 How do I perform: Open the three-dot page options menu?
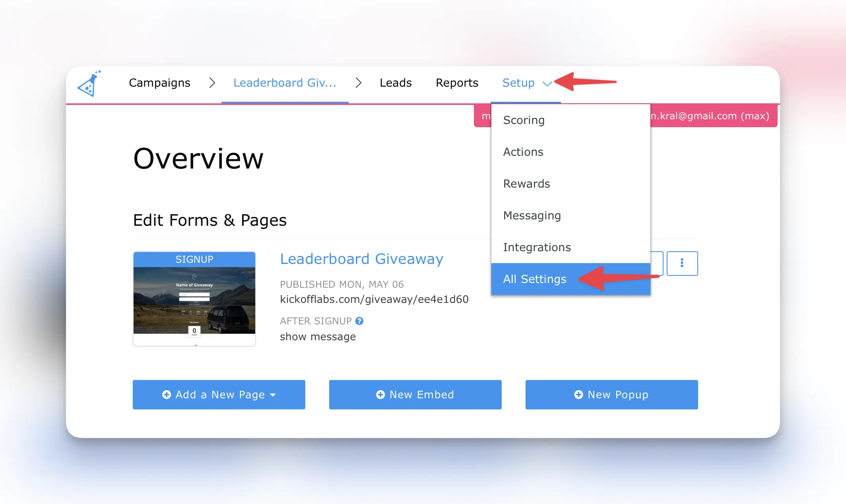click(x=682, y=263)
